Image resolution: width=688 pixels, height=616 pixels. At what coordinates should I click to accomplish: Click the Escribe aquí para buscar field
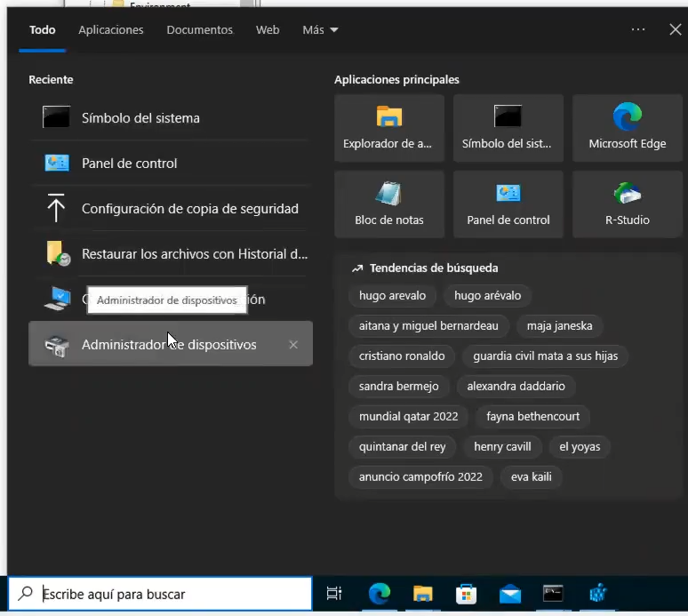[160, 594]
